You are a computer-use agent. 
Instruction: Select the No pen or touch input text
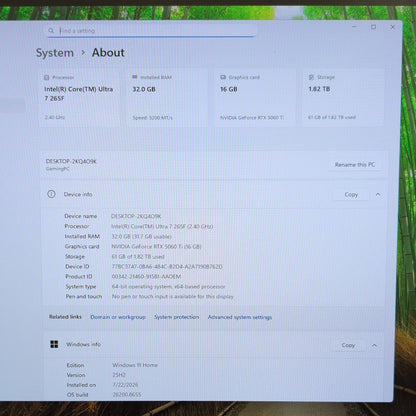(x=173, y=297)
